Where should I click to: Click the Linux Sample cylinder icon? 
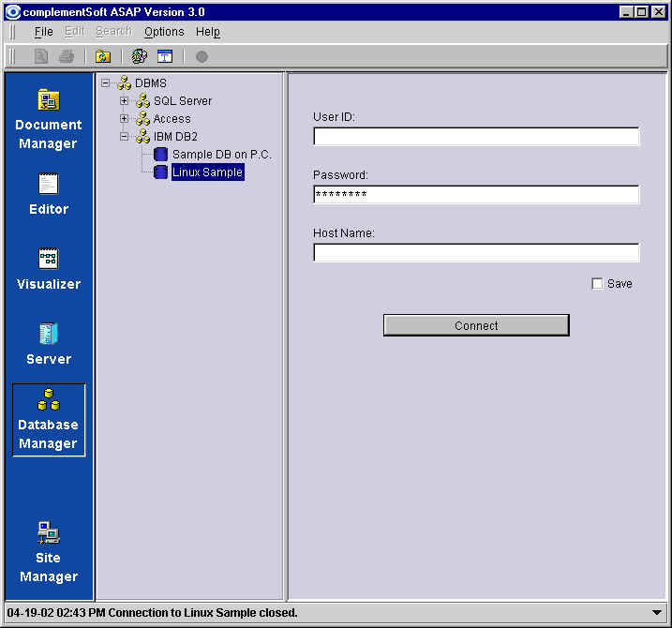coord(160,172)
